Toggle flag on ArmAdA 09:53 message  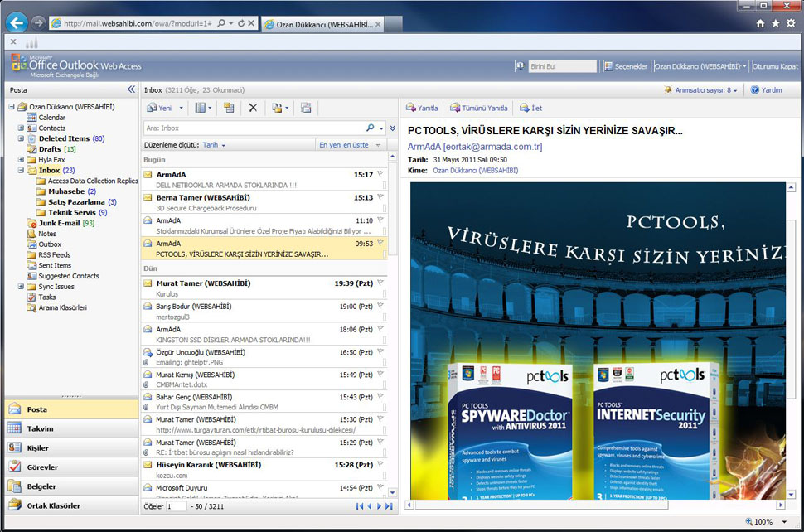(380, 244)
